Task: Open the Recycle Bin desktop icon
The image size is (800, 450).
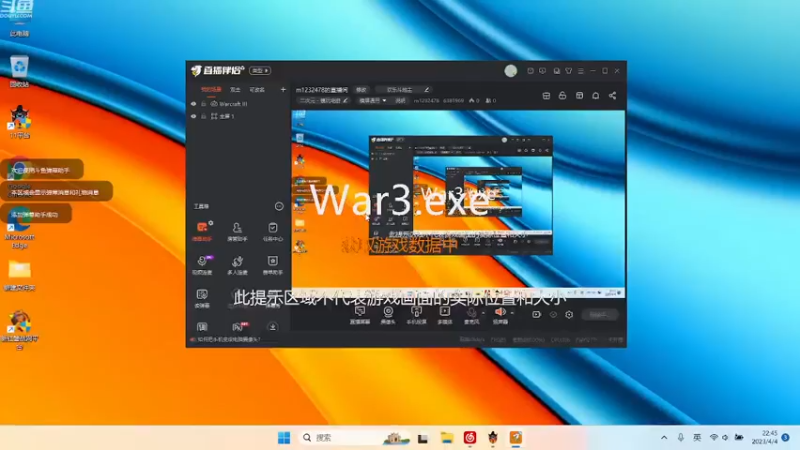Action: pyautogui.click(x=19, y=71)
